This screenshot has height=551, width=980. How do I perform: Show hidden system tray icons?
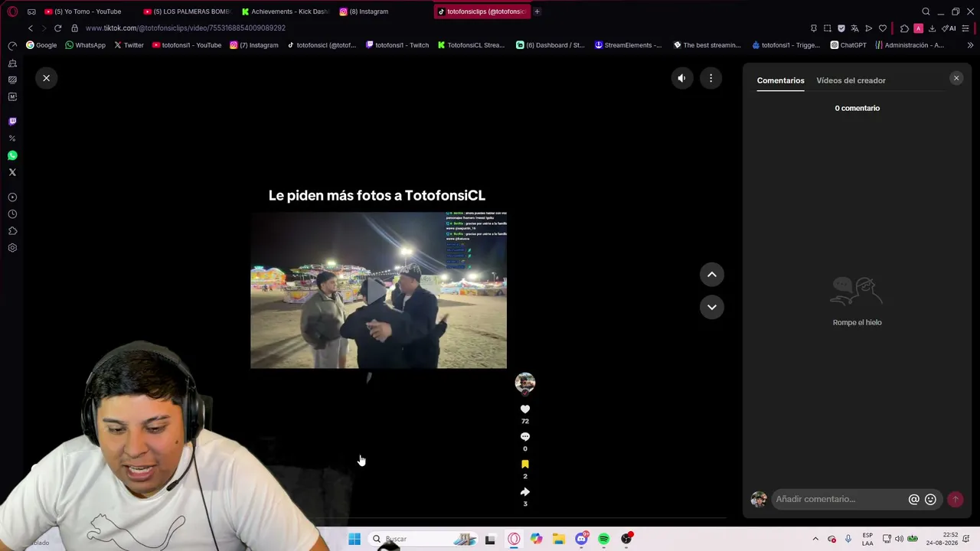(815, 540)
